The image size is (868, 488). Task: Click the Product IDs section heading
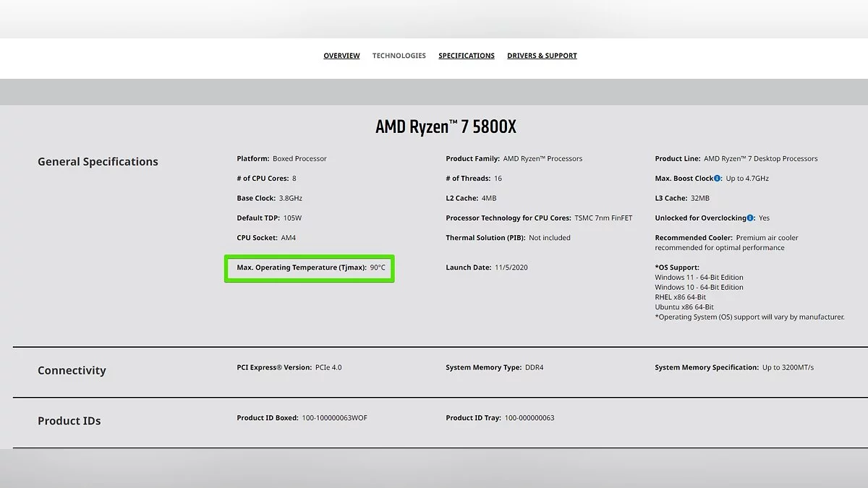[x=69, y=421]
